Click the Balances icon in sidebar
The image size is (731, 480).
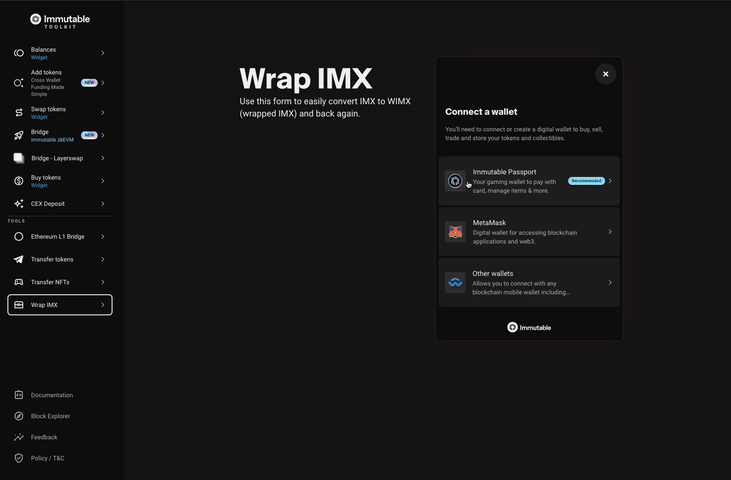19,53
